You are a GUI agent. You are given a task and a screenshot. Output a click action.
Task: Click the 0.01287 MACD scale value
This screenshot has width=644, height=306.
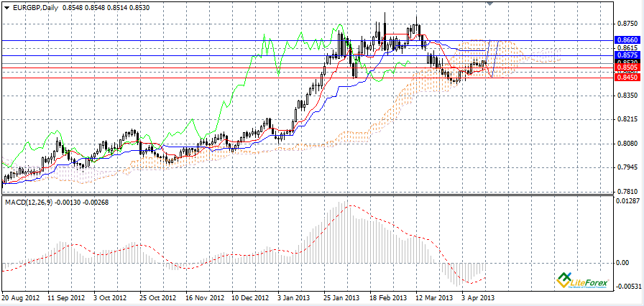tap(627, 201)
